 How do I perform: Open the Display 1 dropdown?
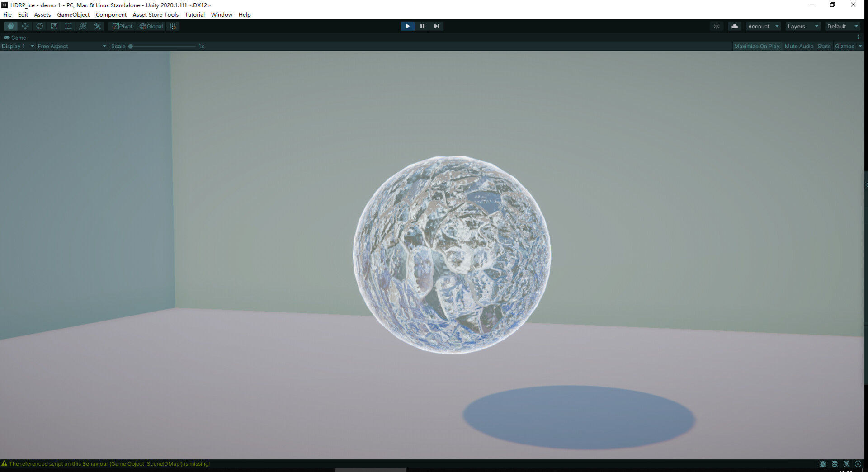[x=18, y=46]
